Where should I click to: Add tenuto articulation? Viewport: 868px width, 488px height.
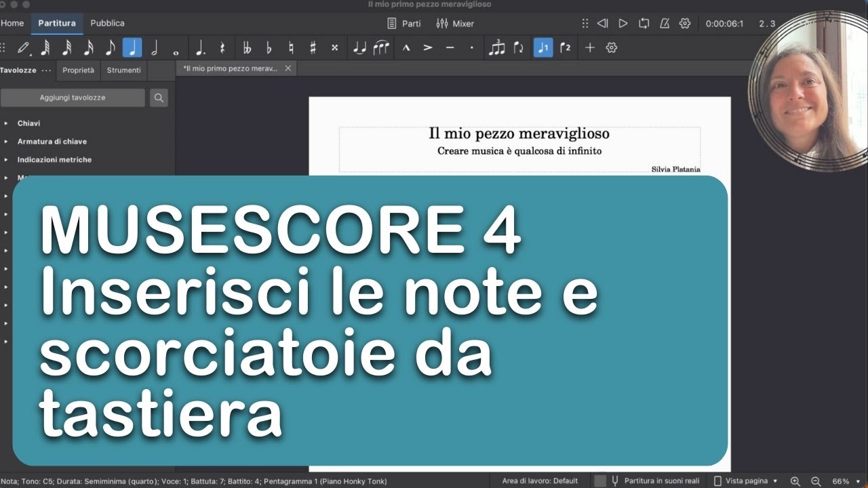[x=450, y=47]
